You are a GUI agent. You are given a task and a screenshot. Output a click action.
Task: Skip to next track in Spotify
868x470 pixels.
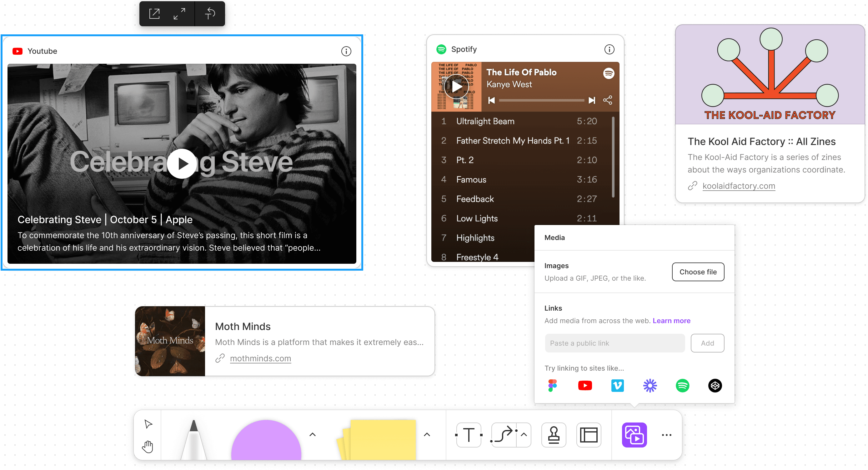(592, 100)
